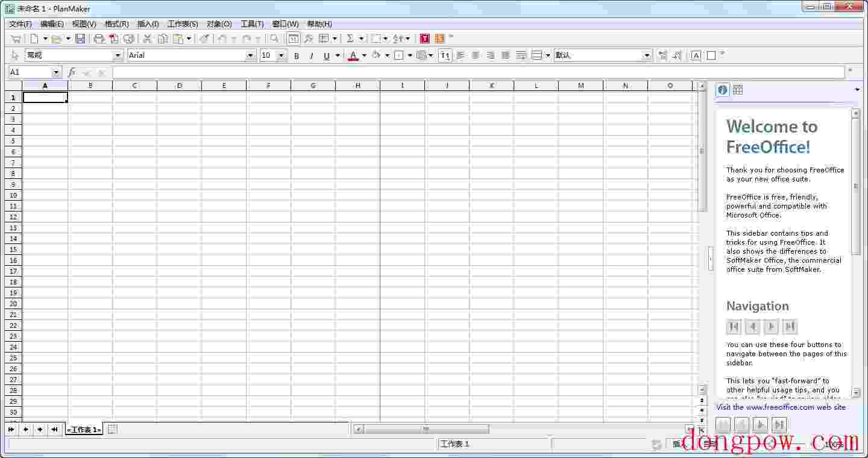The height and width of the screenshot is (458, 868).
Task: Click the copy icon
Action: tap(163, 39)
